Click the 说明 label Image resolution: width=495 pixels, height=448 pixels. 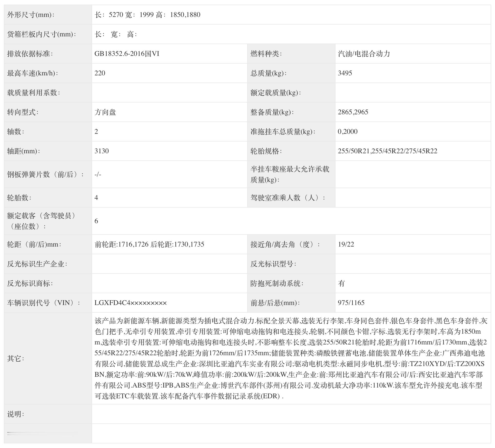point(16,414)
